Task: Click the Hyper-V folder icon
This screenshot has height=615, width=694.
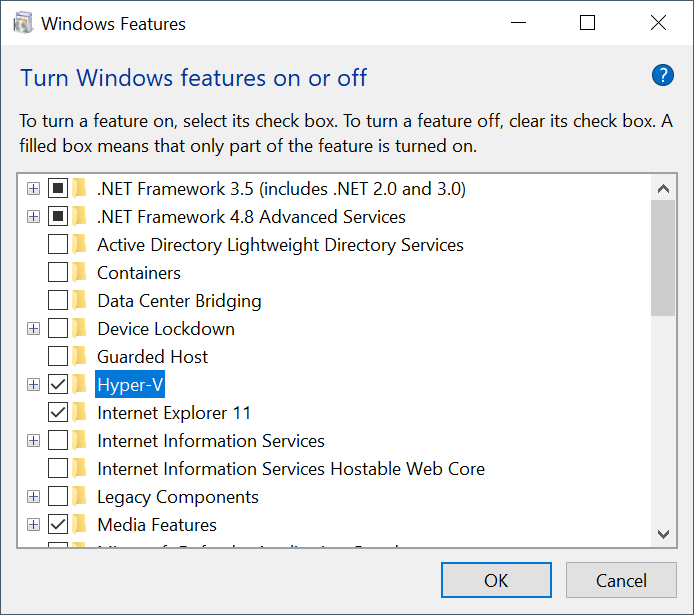Action: [x=80, y=385]
